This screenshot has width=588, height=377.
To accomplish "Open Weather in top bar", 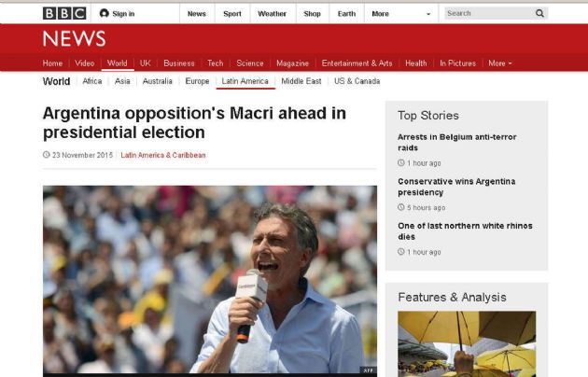I will (272, 14).
